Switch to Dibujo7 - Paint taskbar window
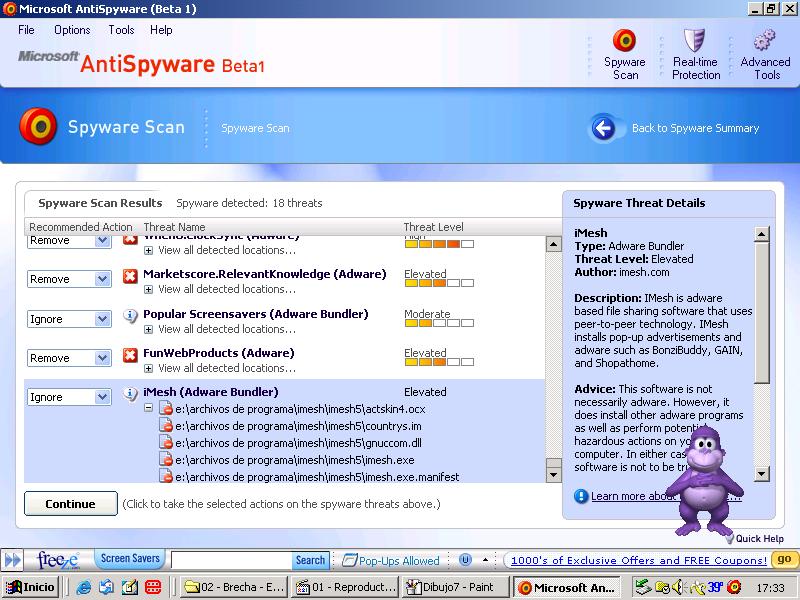The width and height of the screenshot is (800, 600). (456, 587)
